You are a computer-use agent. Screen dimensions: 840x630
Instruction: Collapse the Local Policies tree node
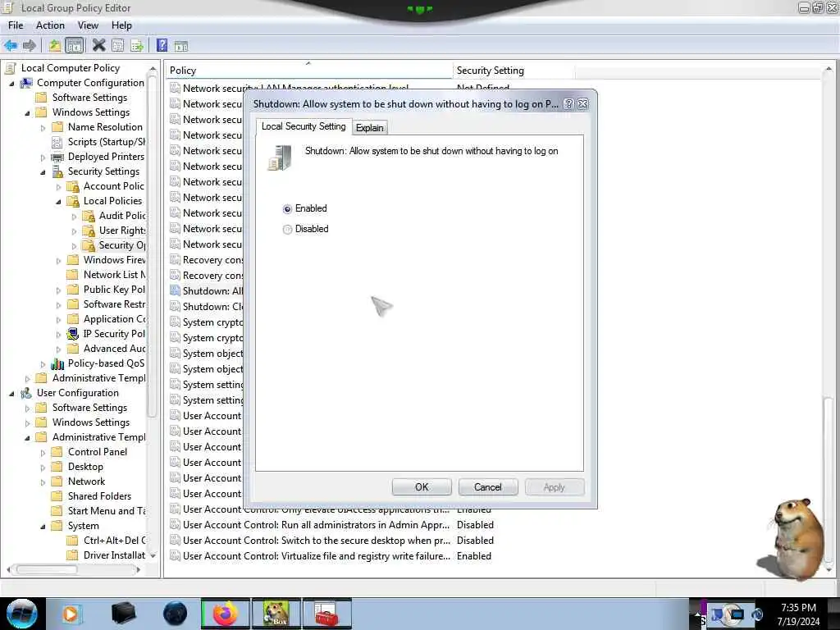coord(58,202)
